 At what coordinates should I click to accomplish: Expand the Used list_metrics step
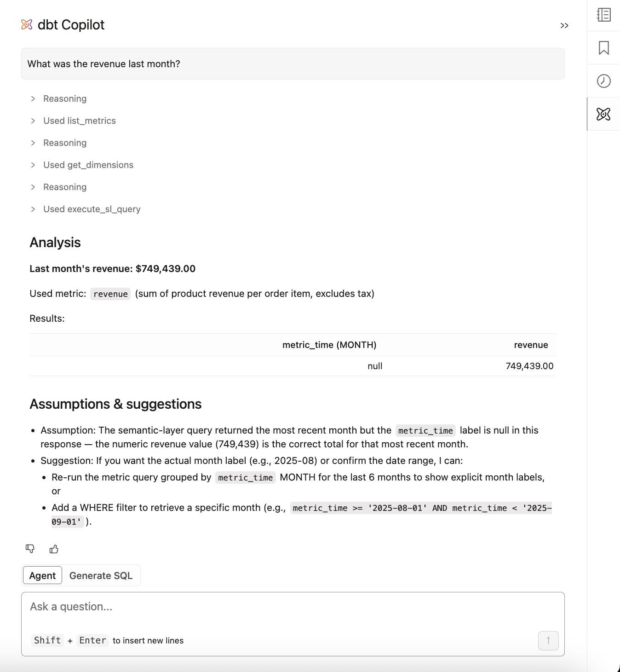79,121
